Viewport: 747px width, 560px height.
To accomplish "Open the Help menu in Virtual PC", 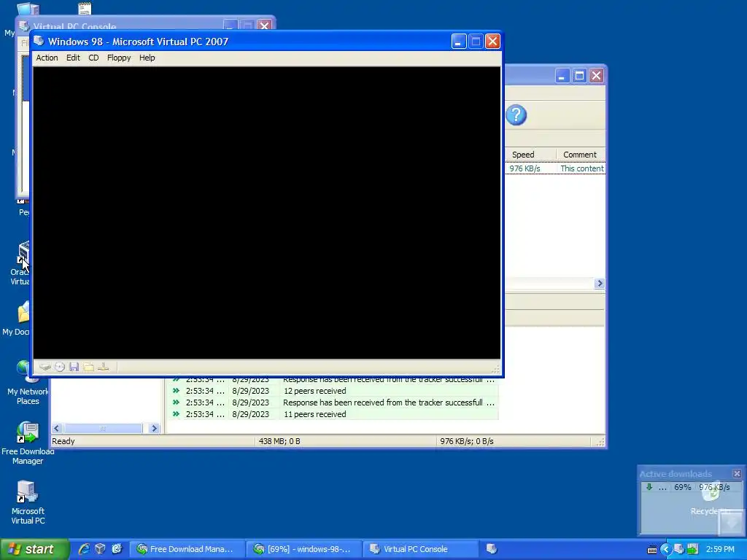I will tap(147, 58).
